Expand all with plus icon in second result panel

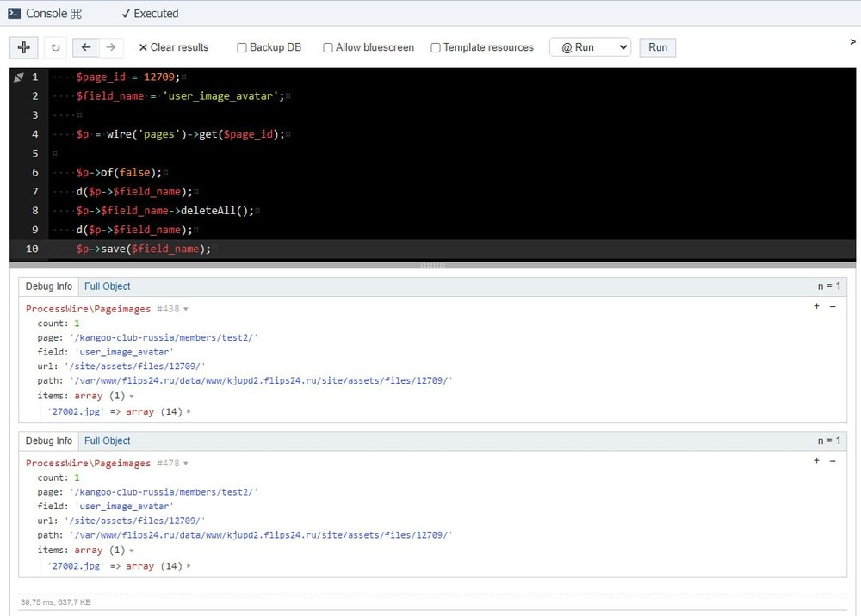point(816,461)
